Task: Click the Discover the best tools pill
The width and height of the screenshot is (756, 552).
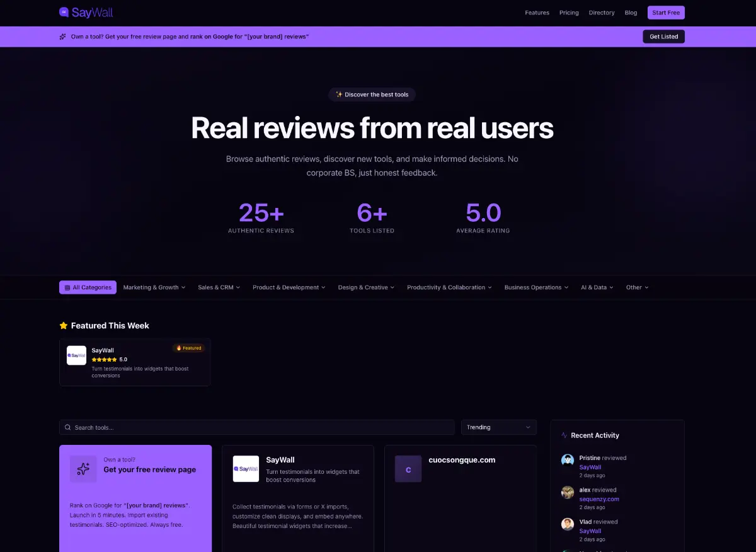Action: tap(372, 95)
